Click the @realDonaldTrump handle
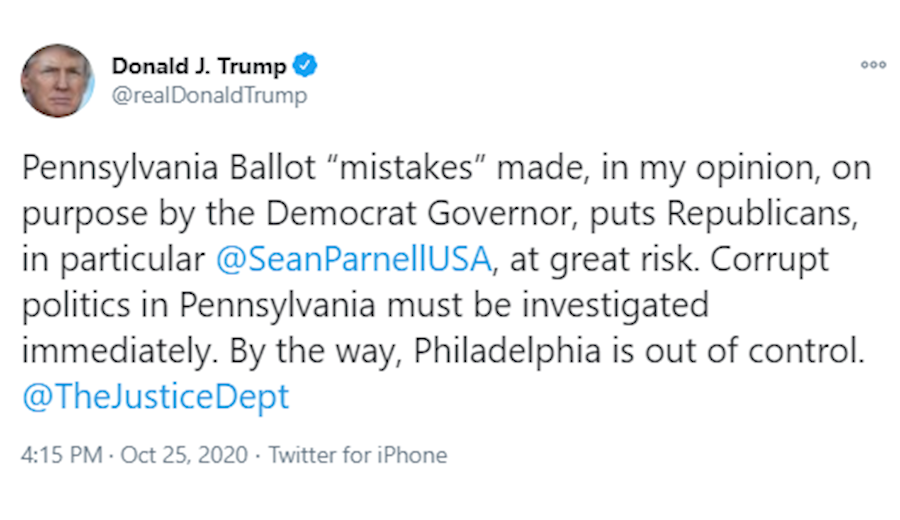 [x=209, y=96]
